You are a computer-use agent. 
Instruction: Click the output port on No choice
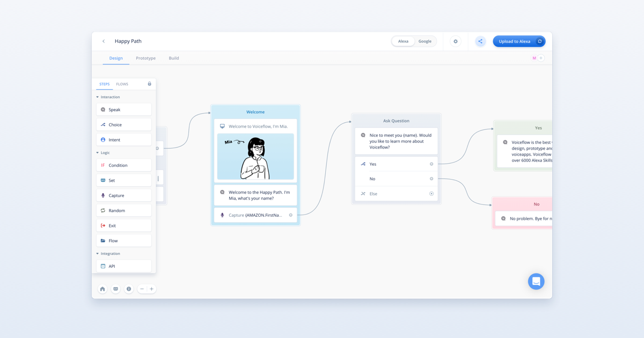point(431,179)
